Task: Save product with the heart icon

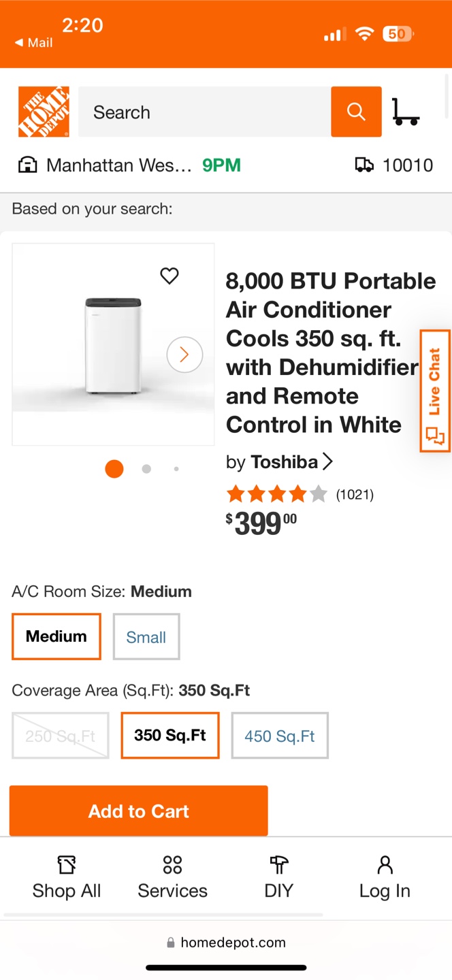Action: [169, 276]
